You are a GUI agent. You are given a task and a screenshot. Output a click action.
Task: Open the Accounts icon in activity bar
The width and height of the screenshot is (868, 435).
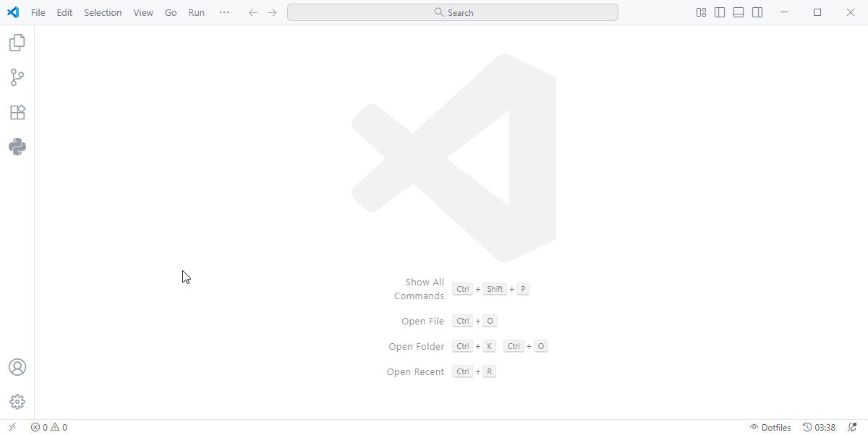pyautogui.click(x=17, y=367)
